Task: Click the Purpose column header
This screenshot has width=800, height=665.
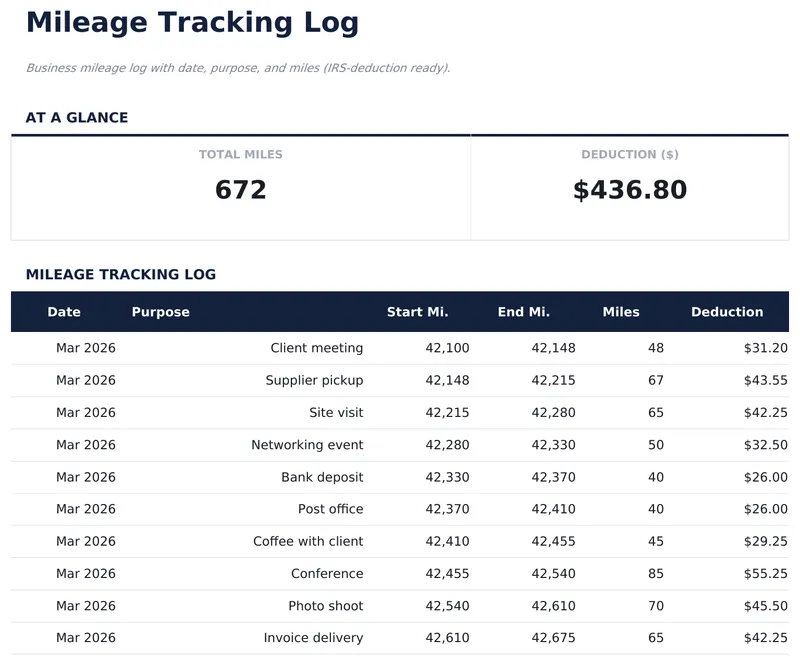Action: 160,312
